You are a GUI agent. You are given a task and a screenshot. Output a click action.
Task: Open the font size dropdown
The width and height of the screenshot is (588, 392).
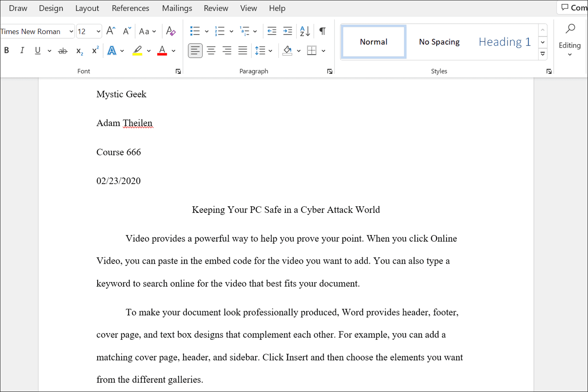[98, 31]
